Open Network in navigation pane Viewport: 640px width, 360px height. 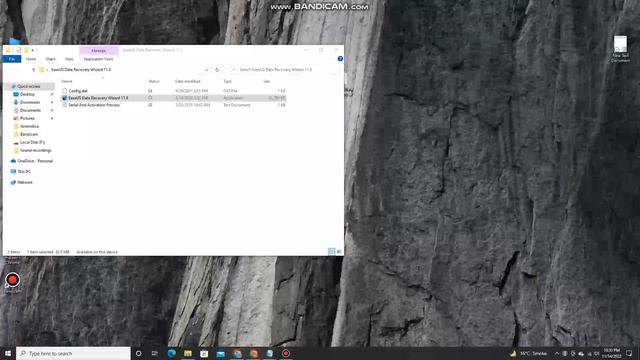pyautogui.click(x=25, y=182)
